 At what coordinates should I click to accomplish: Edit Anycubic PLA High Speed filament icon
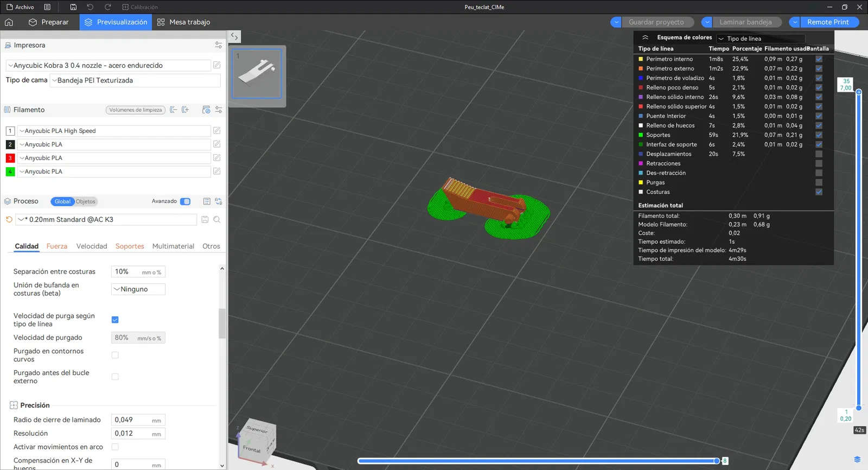[x=216, y=131]
